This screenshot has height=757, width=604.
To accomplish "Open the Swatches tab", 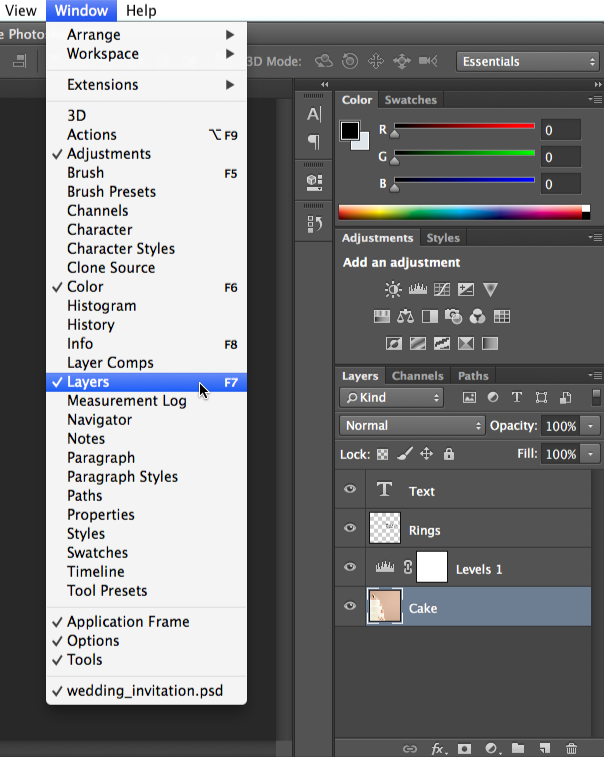I will (410, 100).
